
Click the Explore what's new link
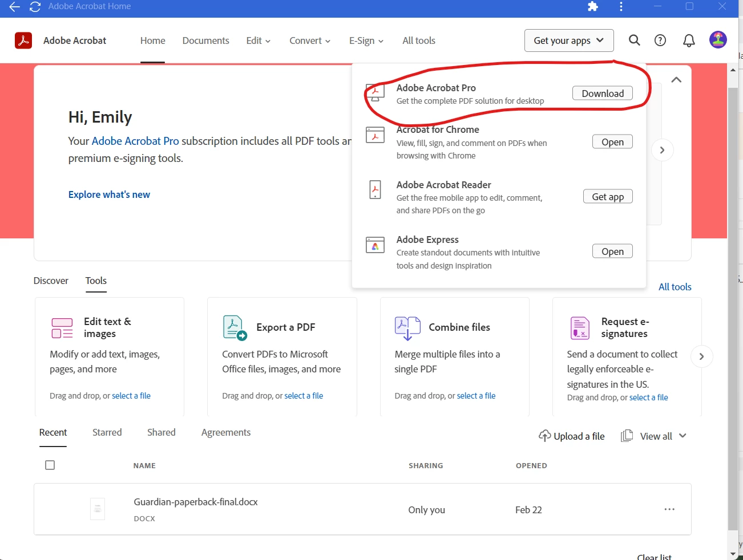109,194
